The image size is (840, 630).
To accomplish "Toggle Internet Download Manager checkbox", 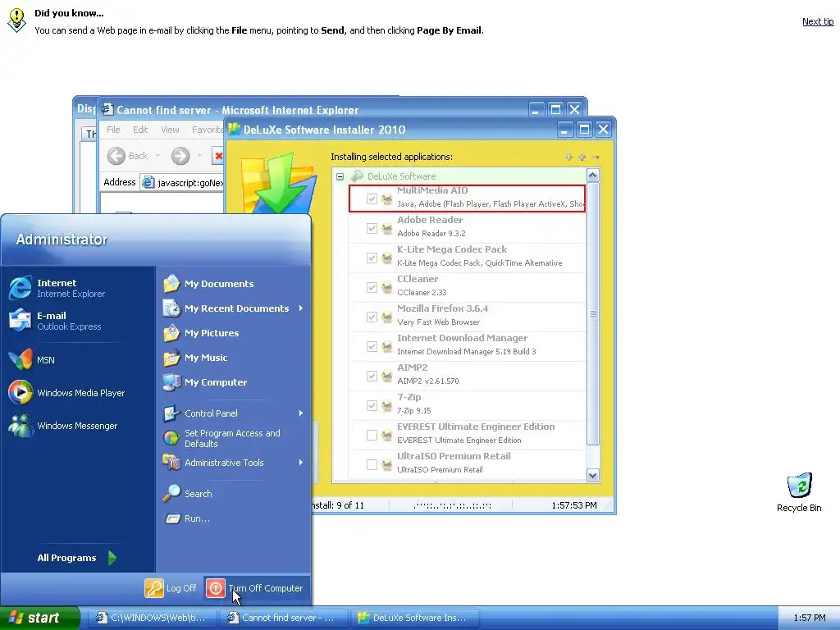I will (x=372, y=346).
